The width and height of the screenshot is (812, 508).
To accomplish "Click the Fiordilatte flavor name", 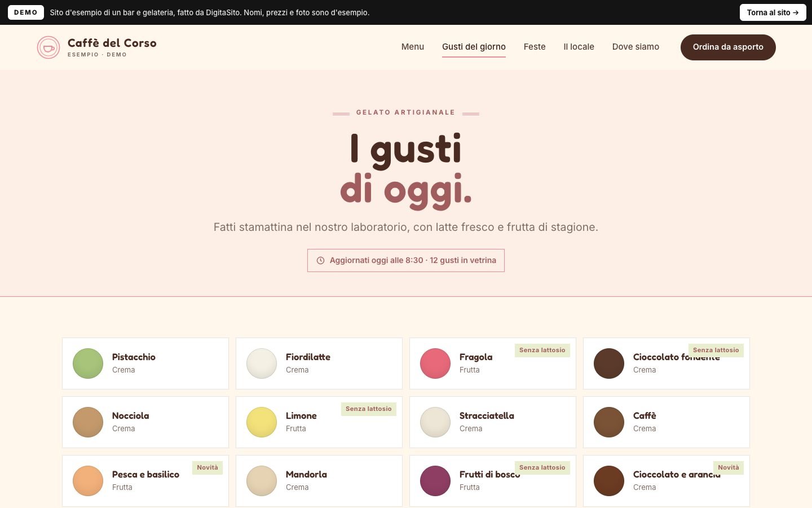I will click(x=308, y=357).
